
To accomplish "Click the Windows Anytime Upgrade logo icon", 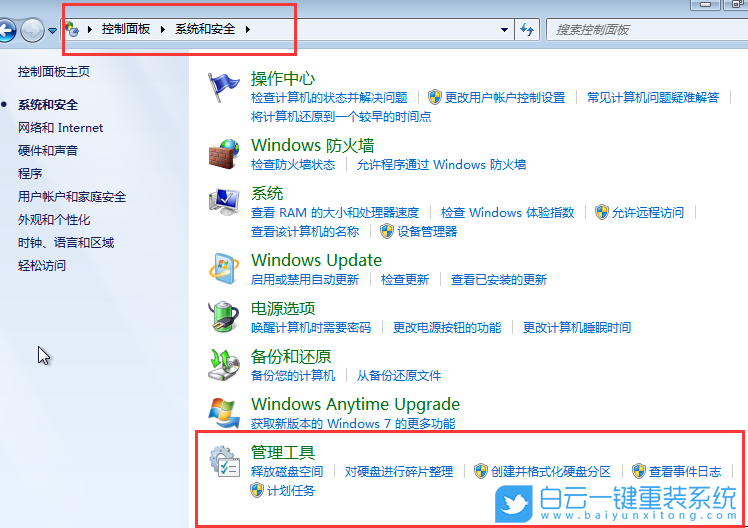I will coord(223,412).
